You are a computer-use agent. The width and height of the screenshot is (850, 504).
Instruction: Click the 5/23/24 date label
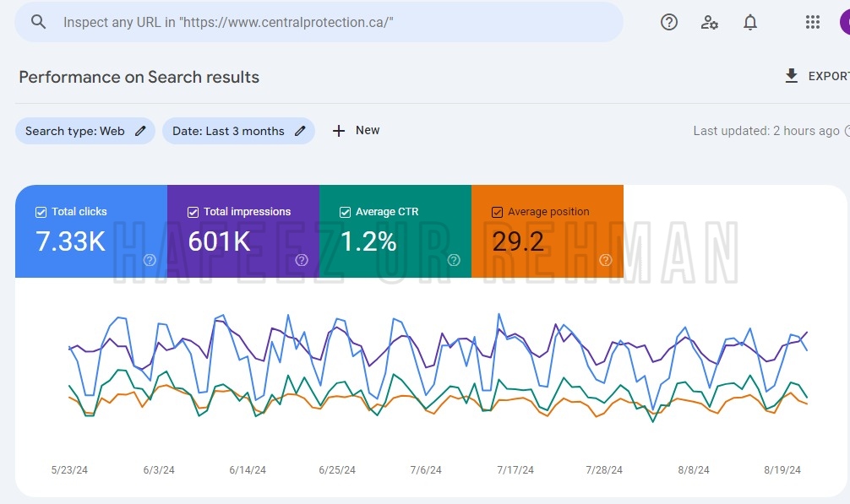[x=69, y=470]
